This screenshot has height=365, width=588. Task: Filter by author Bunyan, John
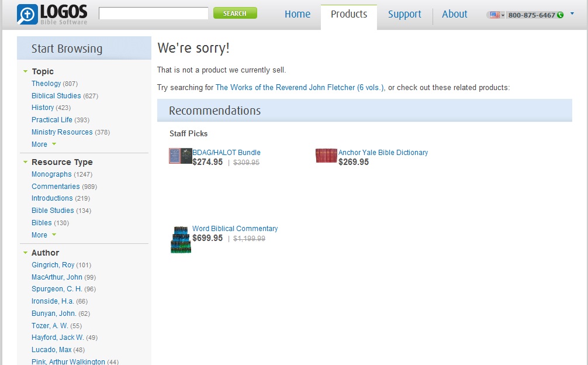[x=54, y=314]
